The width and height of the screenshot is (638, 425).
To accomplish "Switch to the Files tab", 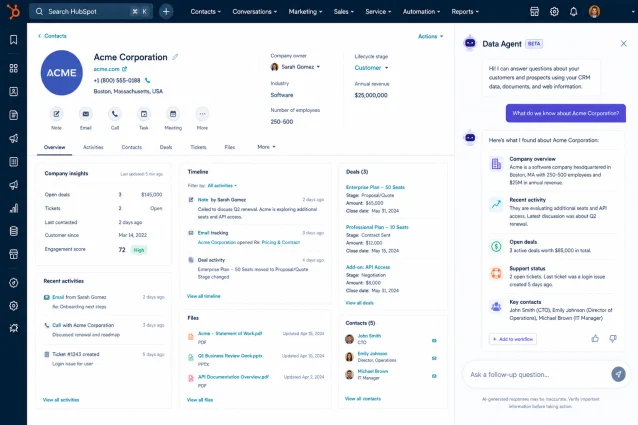I will (x=229, y=147).
